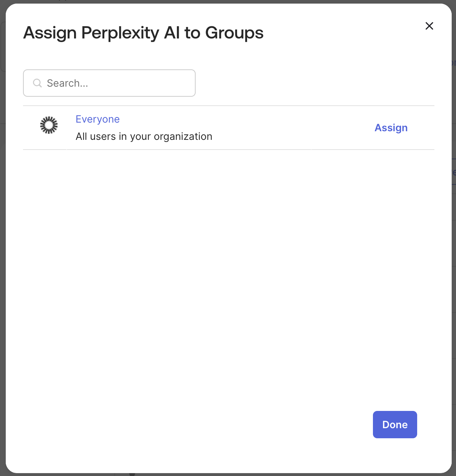Focus the Search... groups field

pyautogui.click(x=109, y=83)
